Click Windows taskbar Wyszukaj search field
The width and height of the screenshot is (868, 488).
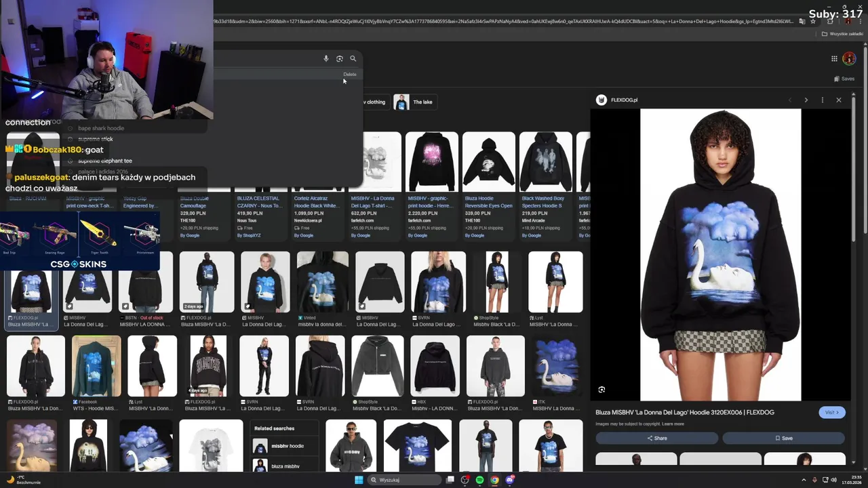405,480
